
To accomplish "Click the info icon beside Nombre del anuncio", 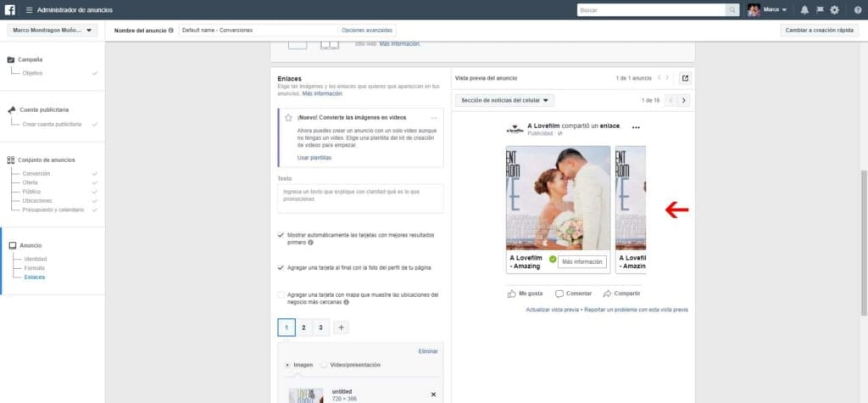I will (170, 31).
